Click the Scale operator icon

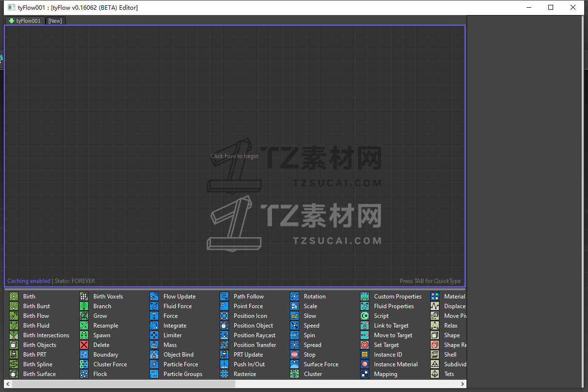294,306
